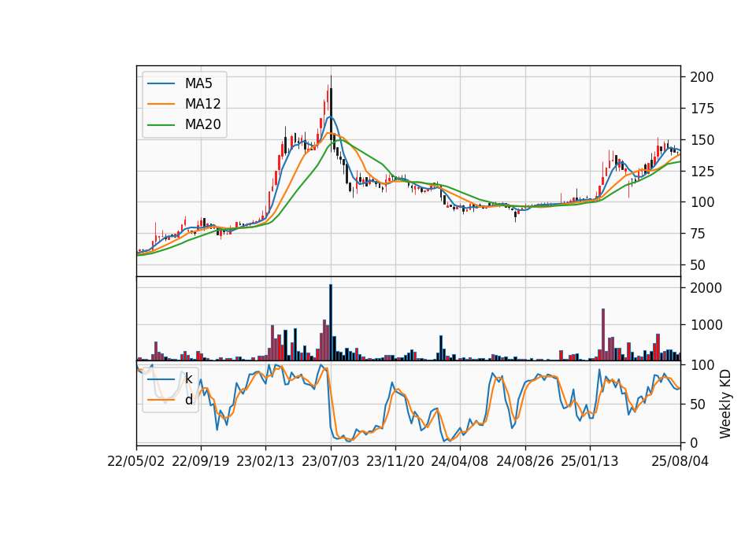This screenshot has height=543, width=756.
Task: Click the 25/08/04 date label
Action: click(680, 461)
